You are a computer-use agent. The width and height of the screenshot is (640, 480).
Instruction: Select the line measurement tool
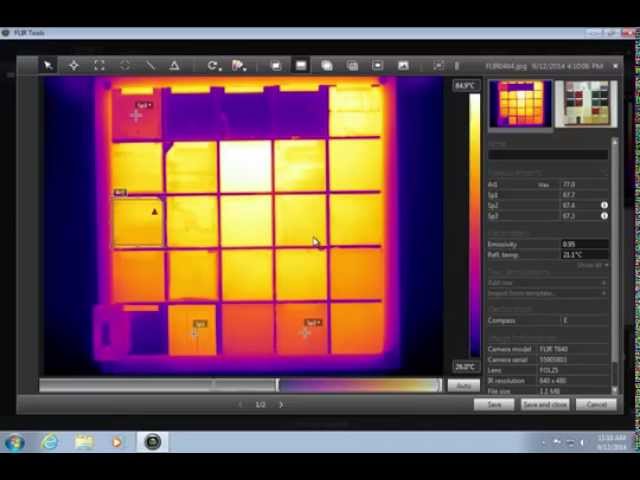click(x=150, y=65)
